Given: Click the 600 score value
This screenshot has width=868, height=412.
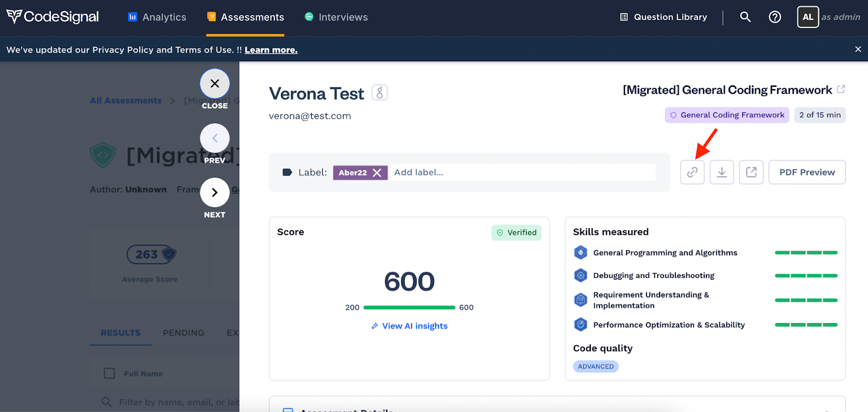Looking at the screenshot, I should click(x=410, y=282).
